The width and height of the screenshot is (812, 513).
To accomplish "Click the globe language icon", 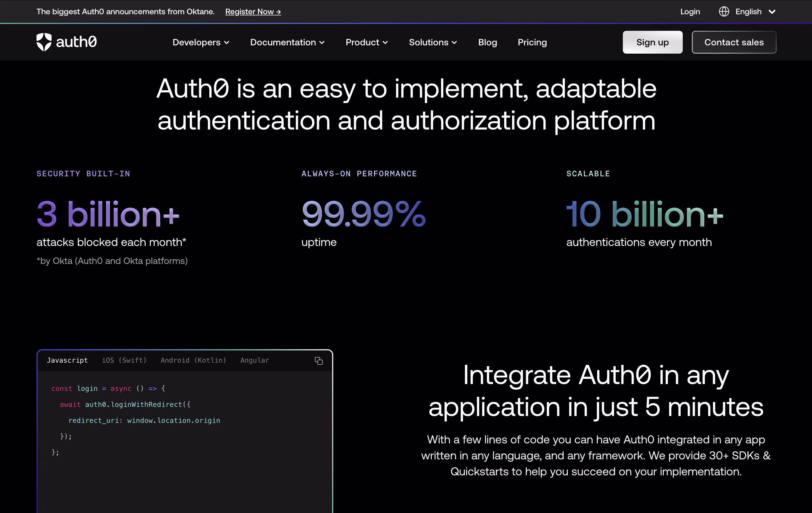I will click(x=724, y=12).
